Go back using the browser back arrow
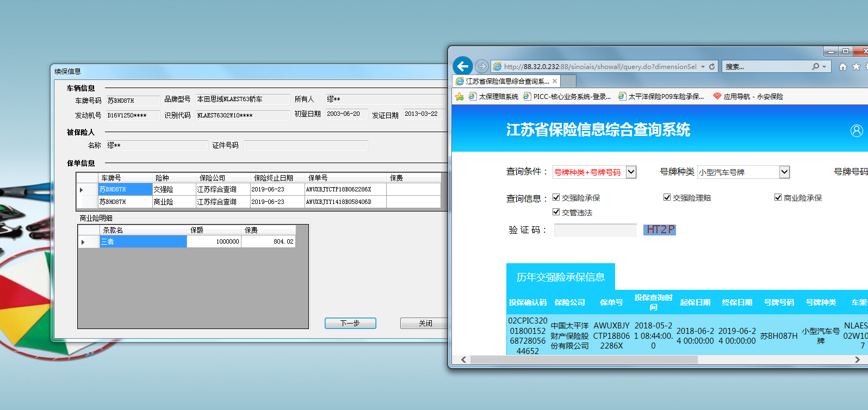This screenshot has height=410, width=868. (x=463, y=66)
